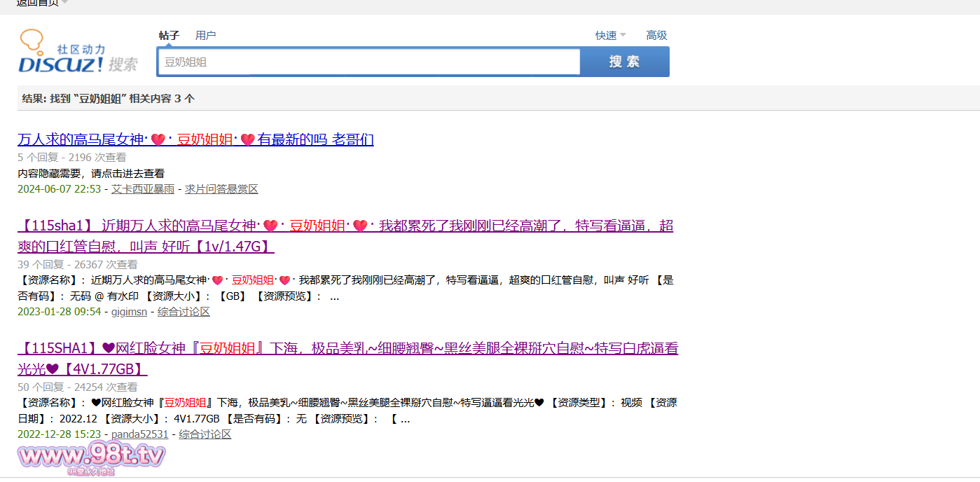The height and width of the screenshot is (482, 980).
Task: Open the 求片问答悬赏区 forum section
Action: coord(221,189)
